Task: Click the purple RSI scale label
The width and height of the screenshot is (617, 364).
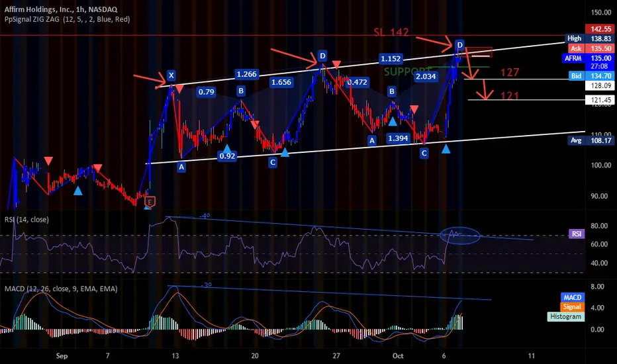Action: pos(577,234)
